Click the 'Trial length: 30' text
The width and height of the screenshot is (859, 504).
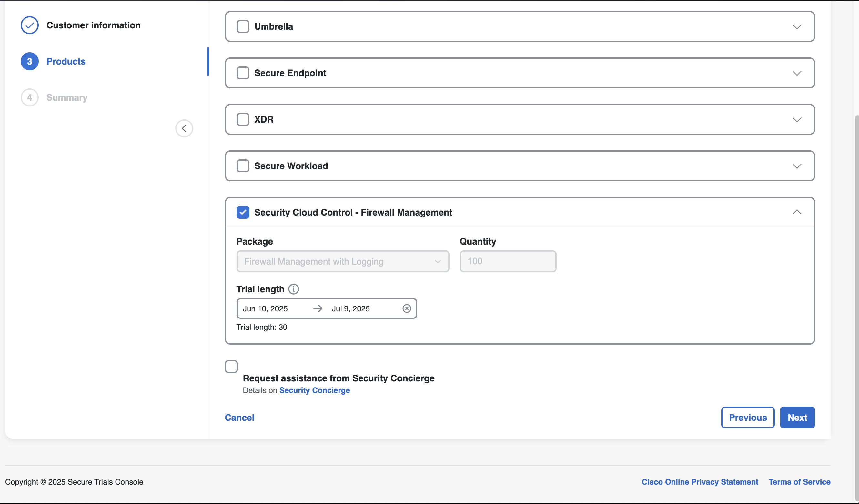[x=262, y=327]
